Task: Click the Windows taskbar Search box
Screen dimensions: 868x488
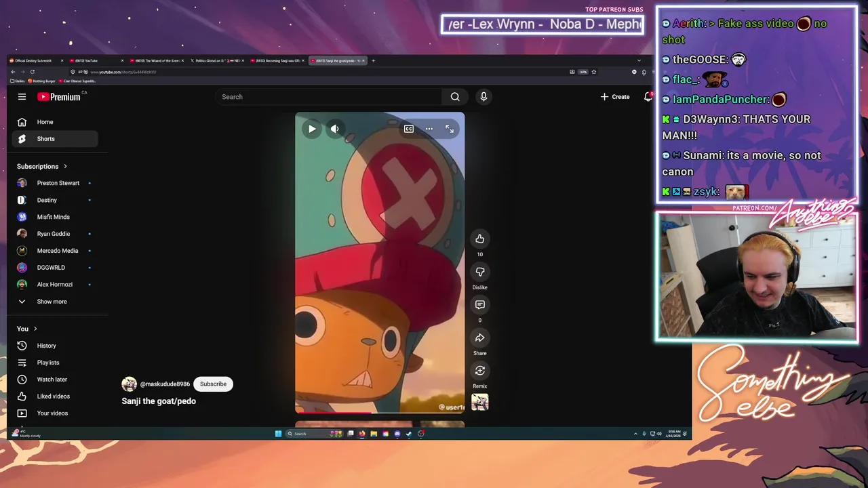Action: 314,434
